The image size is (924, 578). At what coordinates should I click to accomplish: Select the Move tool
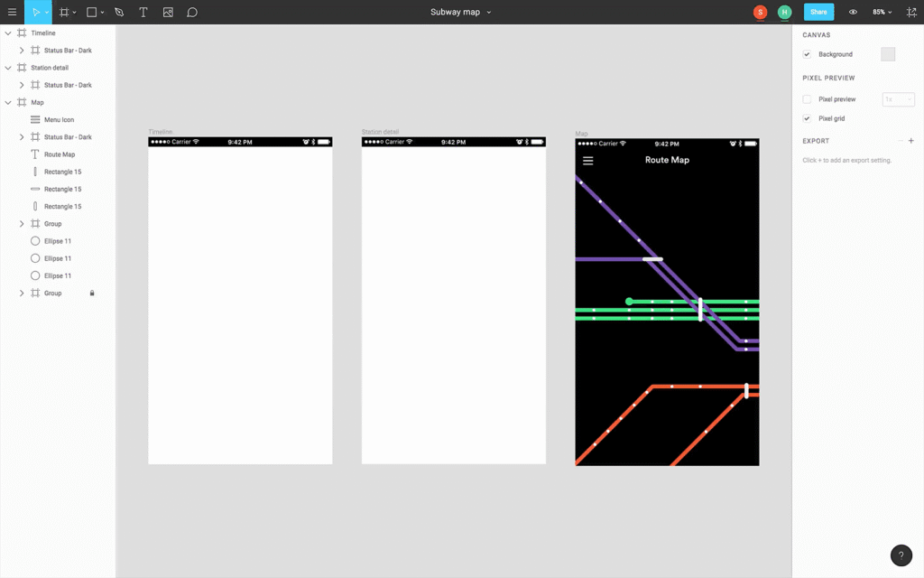coord(36,12)
